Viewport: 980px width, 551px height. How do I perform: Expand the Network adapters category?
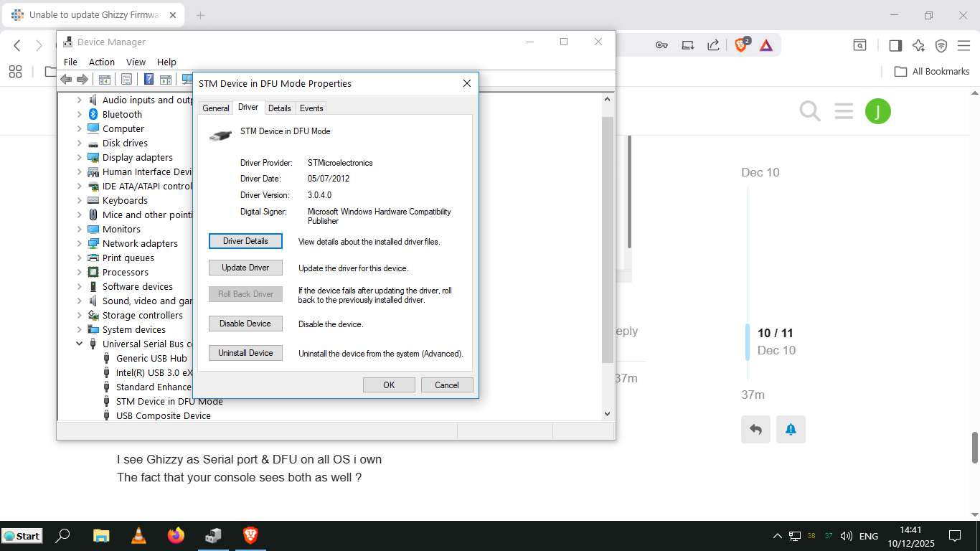point(80,243)
